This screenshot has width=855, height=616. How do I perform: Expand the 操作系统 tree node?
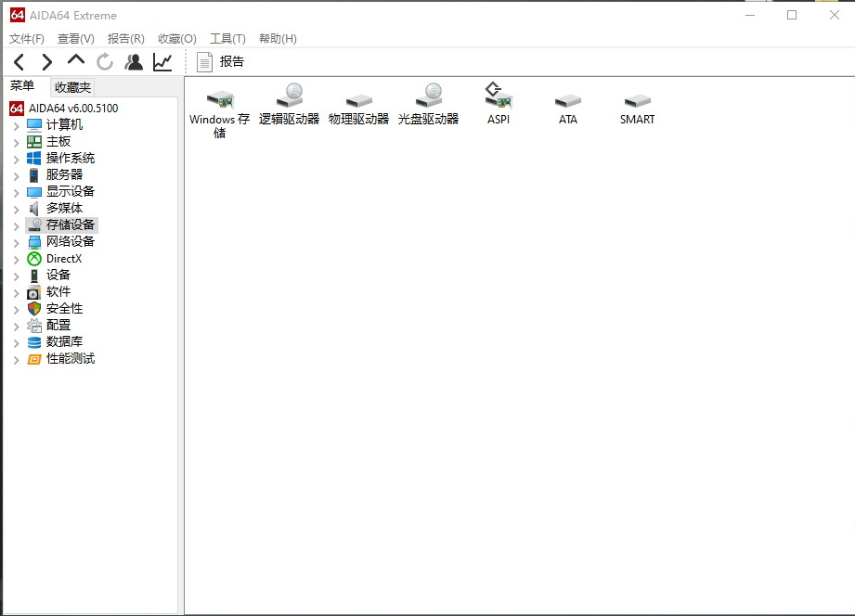(17, 160)
